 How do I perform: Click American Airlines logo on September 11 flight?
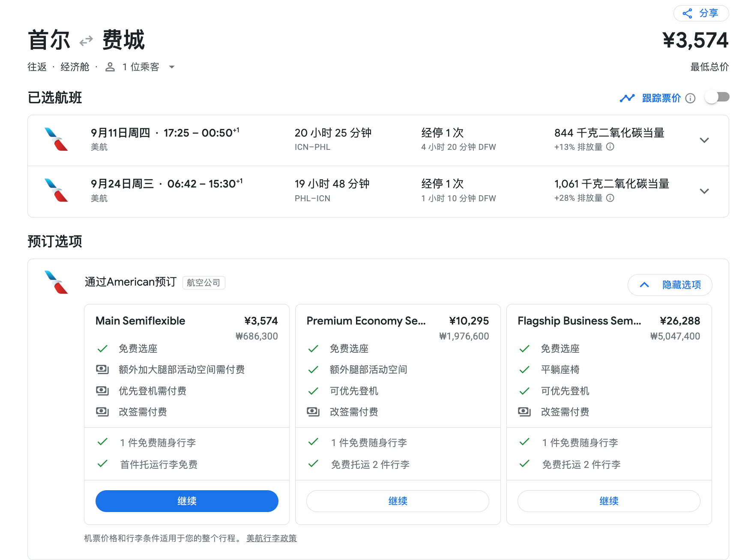coord(56,139)
